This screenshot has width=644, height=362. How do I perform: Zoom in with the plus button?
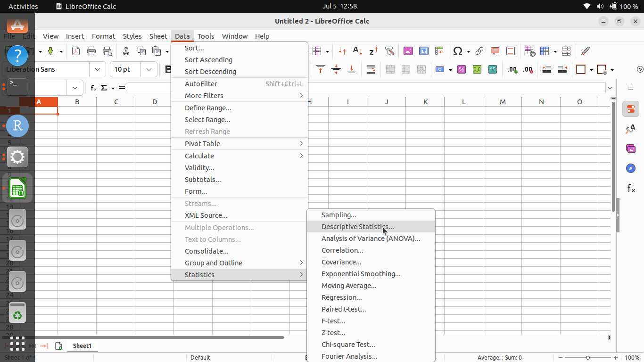pos(616,358)
